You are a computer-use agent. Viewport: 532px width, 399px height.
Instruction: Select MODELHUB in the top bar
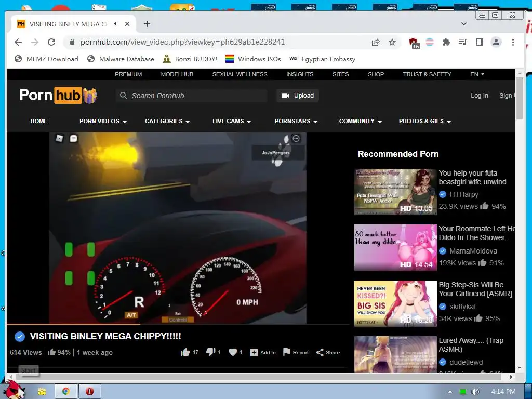(177, 74)
